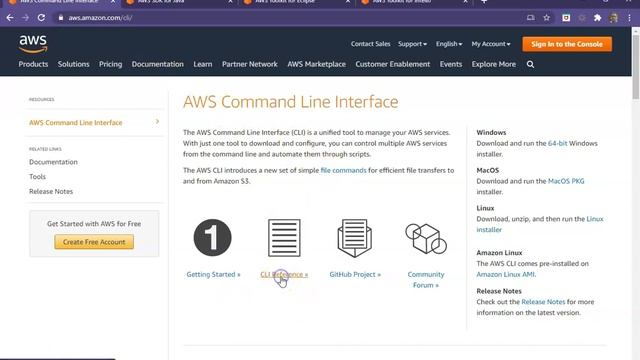Click the install-app icon in the address bar
Image resolution: width=640 pixels, height=360 pixels.
coord(530,18)
